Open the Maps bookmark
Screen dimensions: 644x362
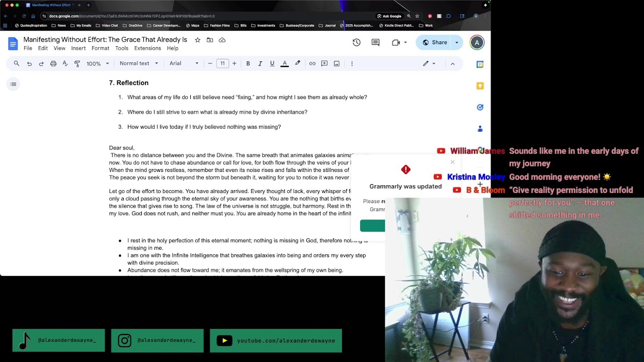coord(193,26)
